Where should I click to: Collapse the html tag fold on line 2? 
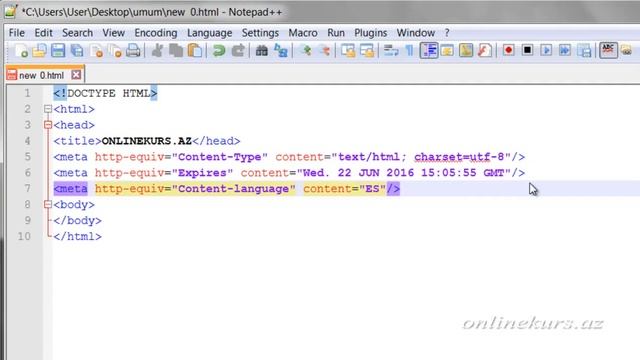click(x=48, y=109)
